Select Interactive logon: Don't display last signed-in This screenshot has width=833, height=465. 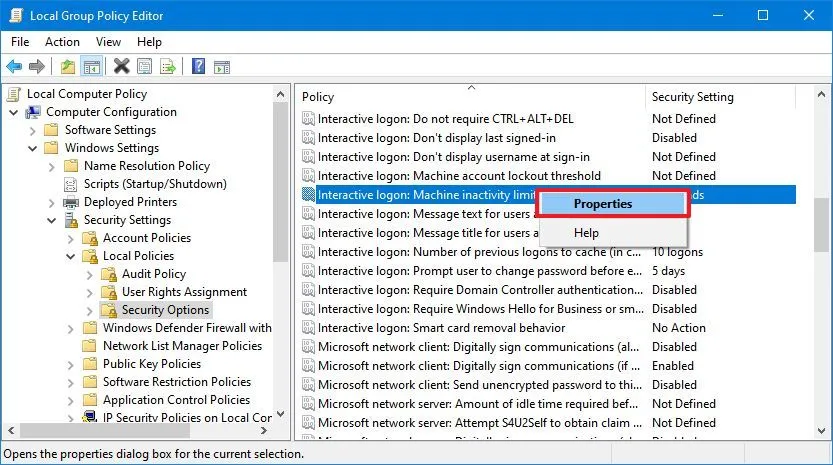(437, 138)
